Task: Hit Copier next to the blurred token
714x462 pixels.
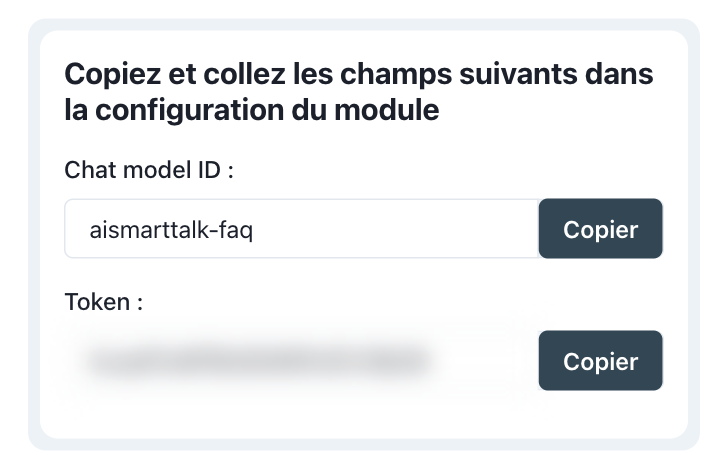Action: (x=600, y=361)
